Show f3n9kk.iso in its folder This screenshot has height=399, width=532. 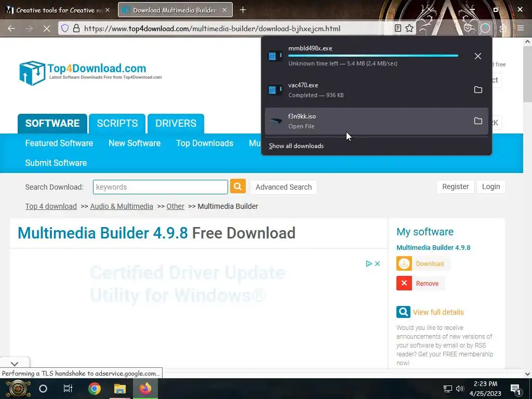(x=478, y=121)
